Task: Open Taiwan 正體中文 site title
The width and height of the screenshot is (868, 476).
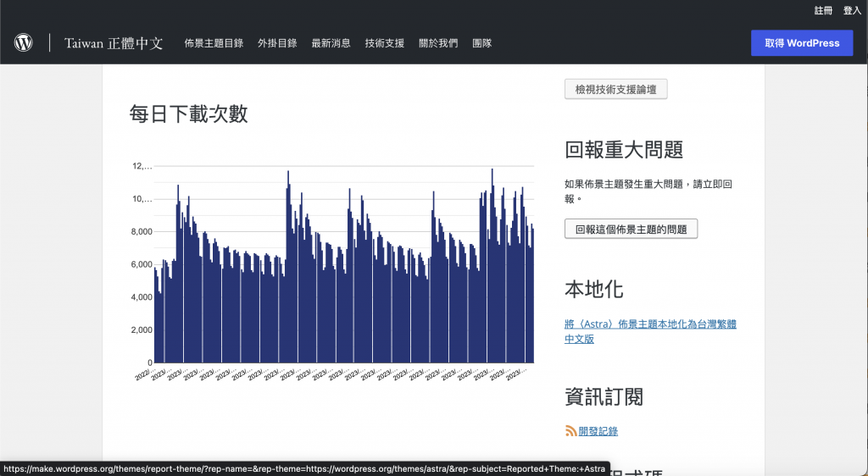Action: (114, 43)
